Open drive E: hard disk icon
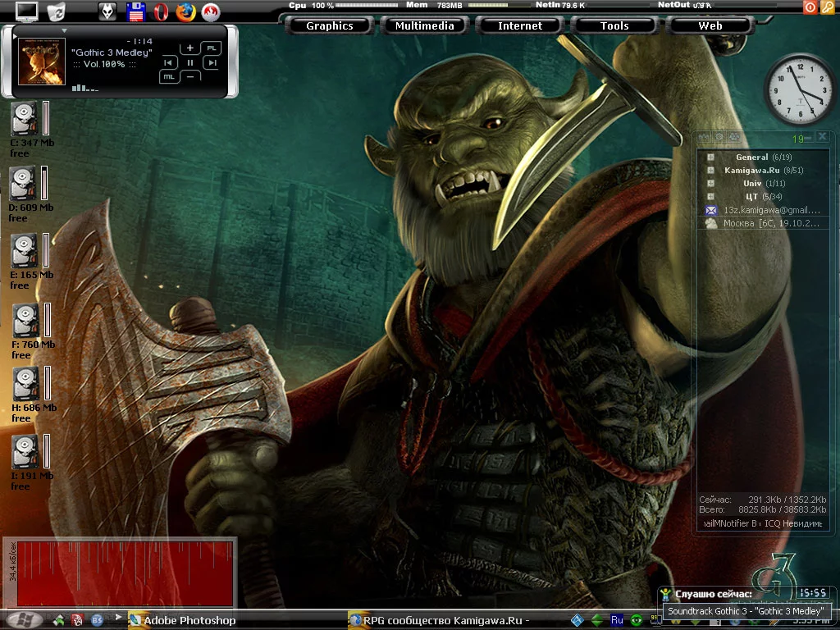This screenshot has height=630, width=840. pos(24,249)
